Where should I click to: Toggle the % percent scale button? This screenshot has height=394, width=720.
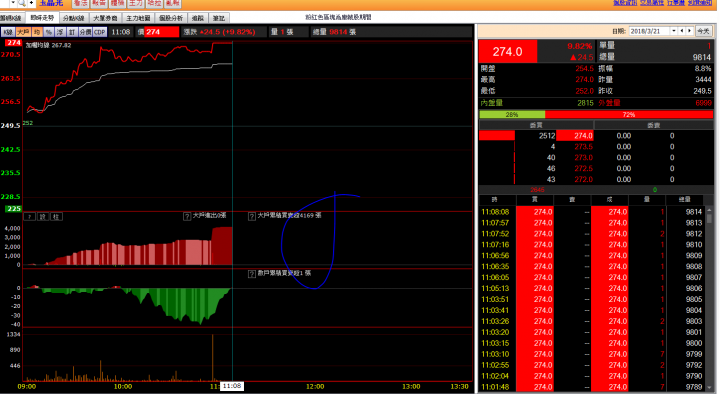[49, 32]
